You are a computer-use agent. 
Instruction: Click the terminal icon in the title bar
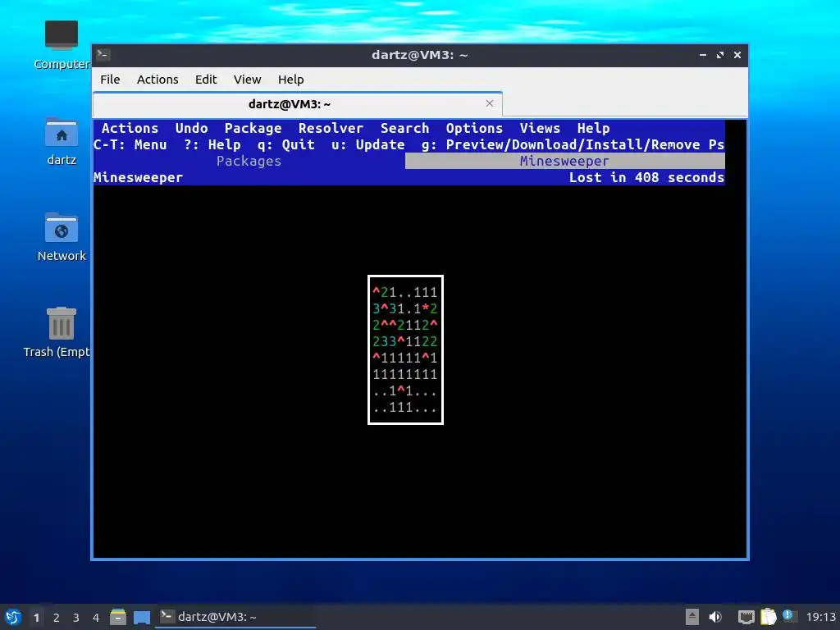pos(103,55)
